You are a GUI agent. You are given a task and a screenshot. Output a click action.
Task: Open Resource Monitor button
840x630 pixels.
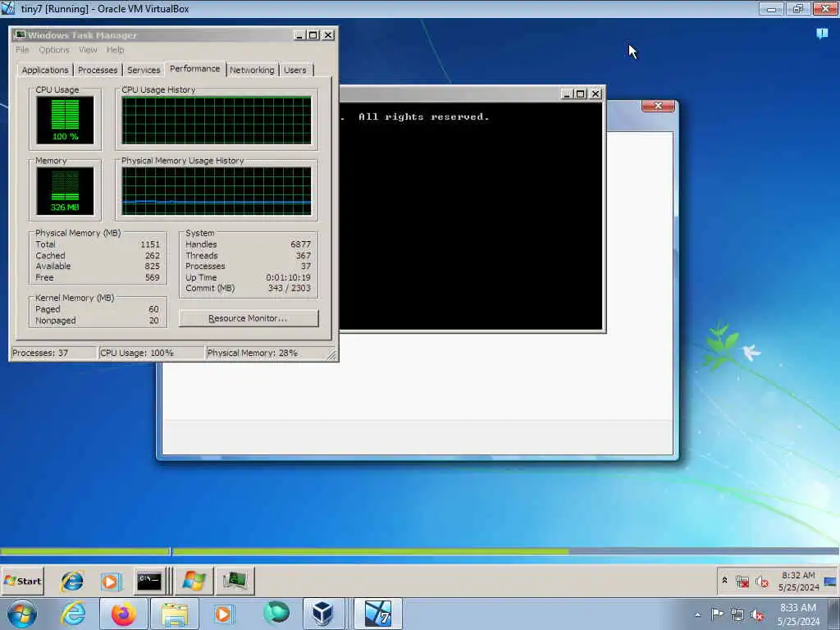pos(249,318)
